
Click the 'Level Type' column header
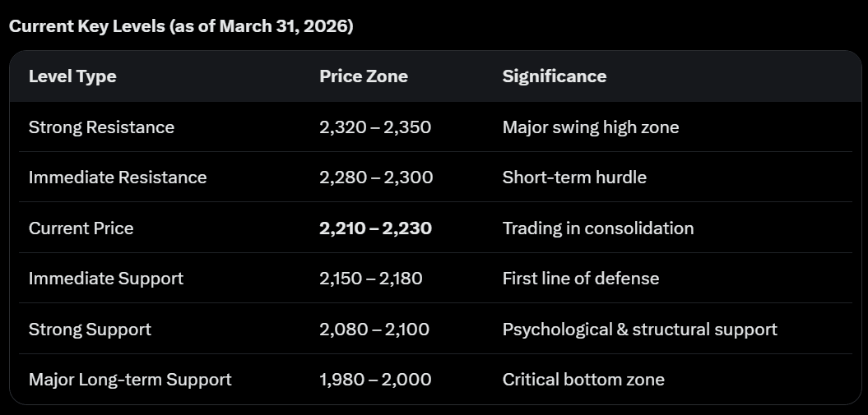pyautogui.click(x=72, y=76)
